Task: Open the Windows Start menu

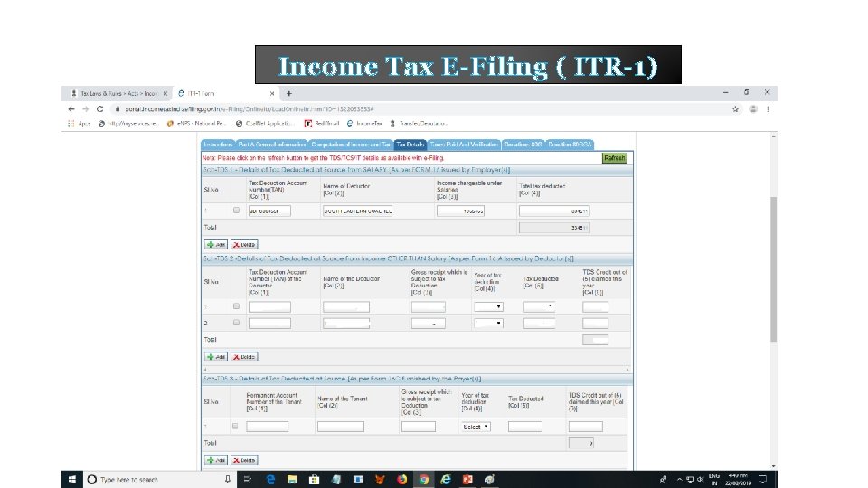Action: pos(72,479)
